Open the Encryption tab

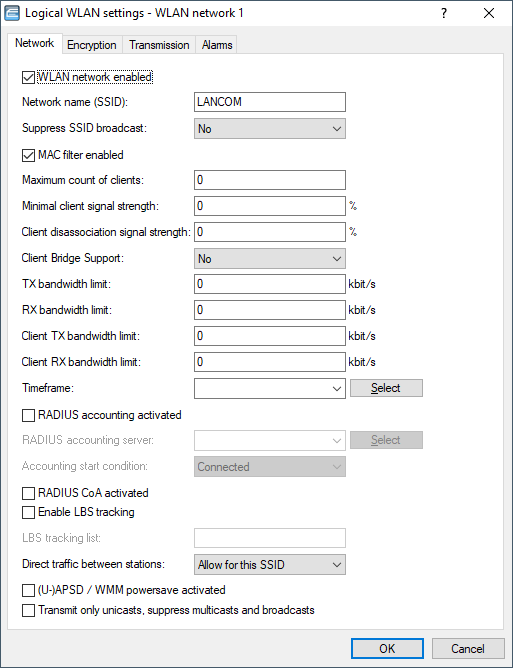[x=92, y=45]
